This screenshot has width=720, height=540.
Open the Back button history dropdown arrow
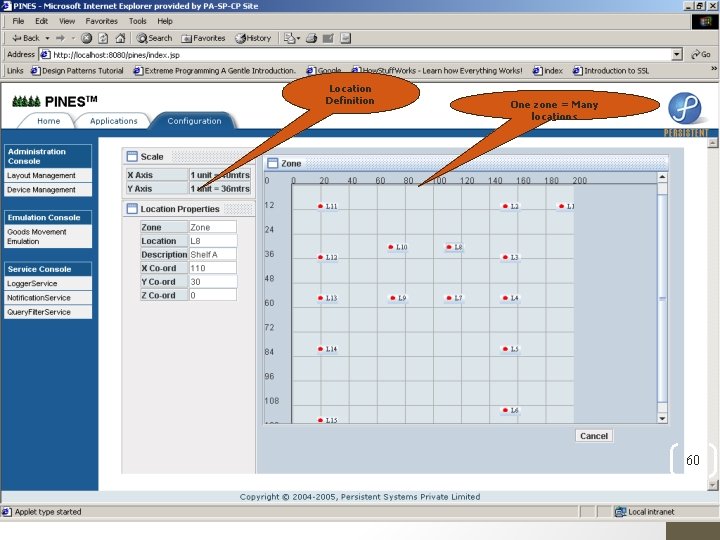pos(47,38)
